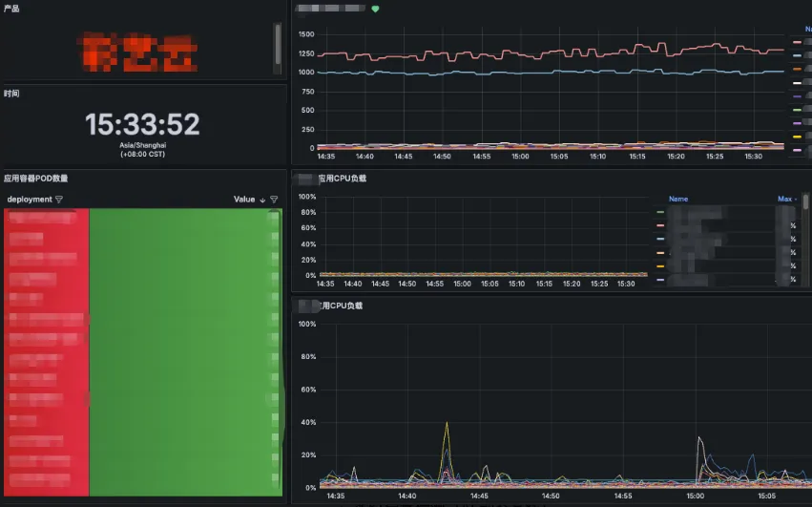Click the 40% yellow spike in CPU chart
This screenshot has height=507, width=812.
447,424
